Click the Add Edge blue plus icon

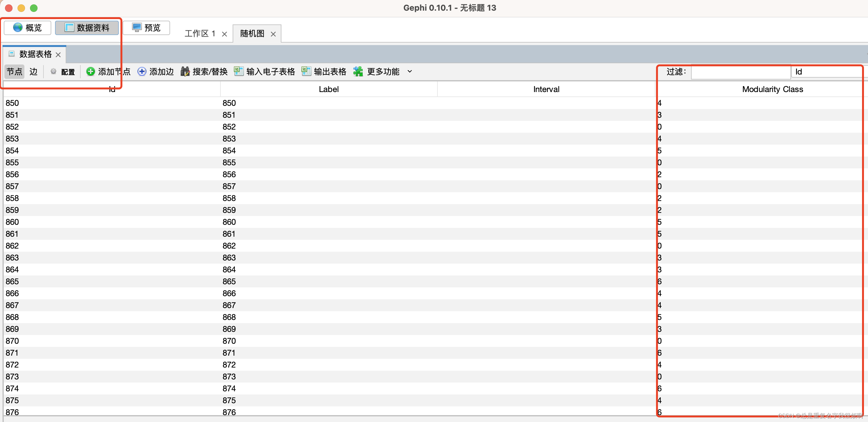[x=142, y=71]
